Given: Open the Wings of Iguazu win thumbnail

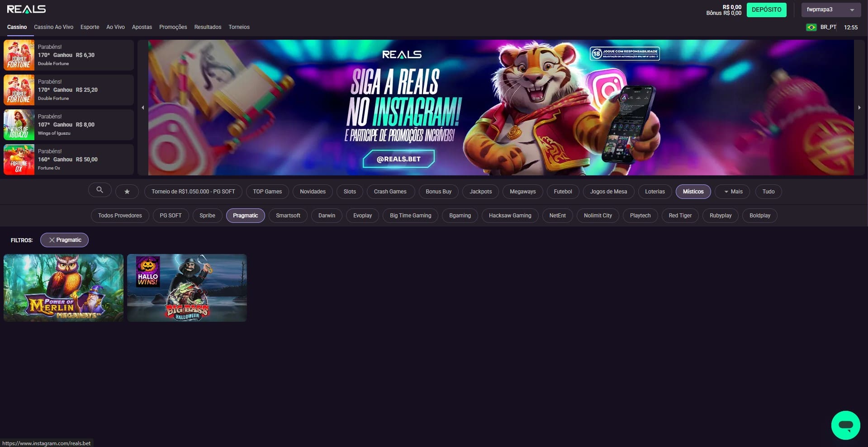Looking at the screenshot, I should tap(19, 125).
